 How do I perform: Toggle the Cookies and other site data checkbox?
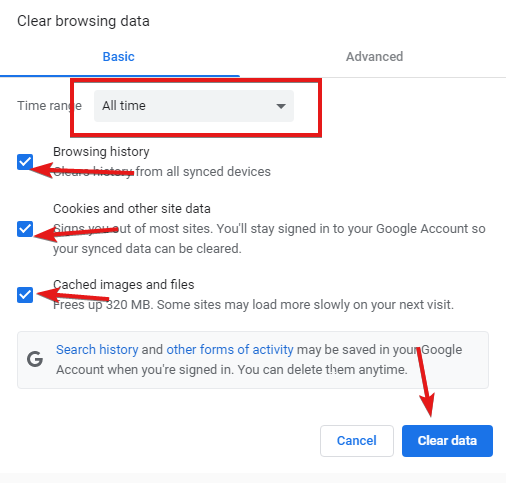(25, 229)
